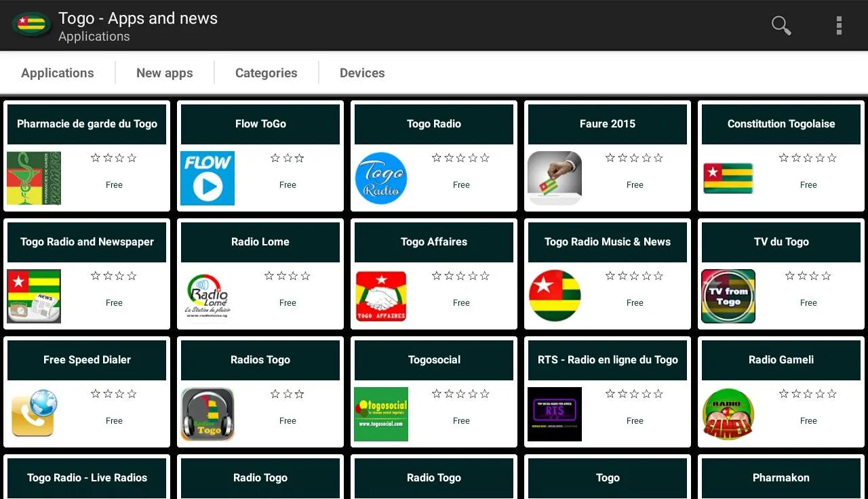Switch to the Applications tab
This screenshot has width=868, height=499.
pyautogui.click(x=58, y=73)
